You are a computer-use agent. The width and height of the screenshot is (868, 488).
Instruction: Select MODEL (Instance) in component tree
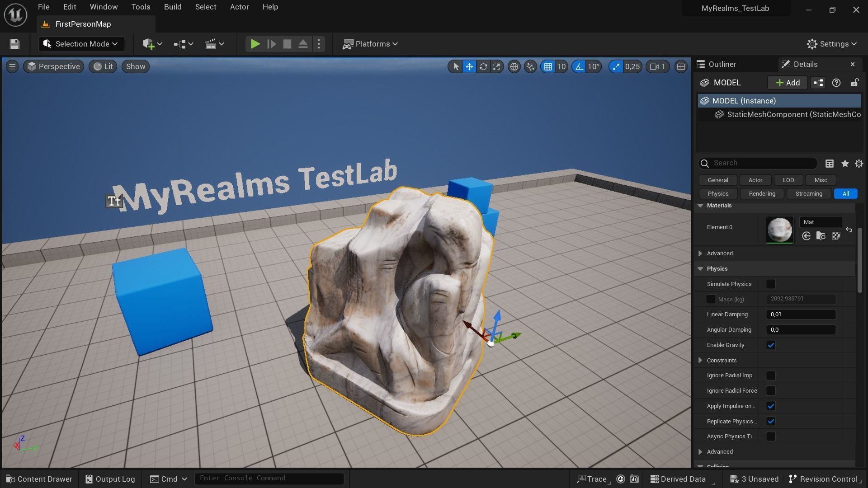[779, 101]
